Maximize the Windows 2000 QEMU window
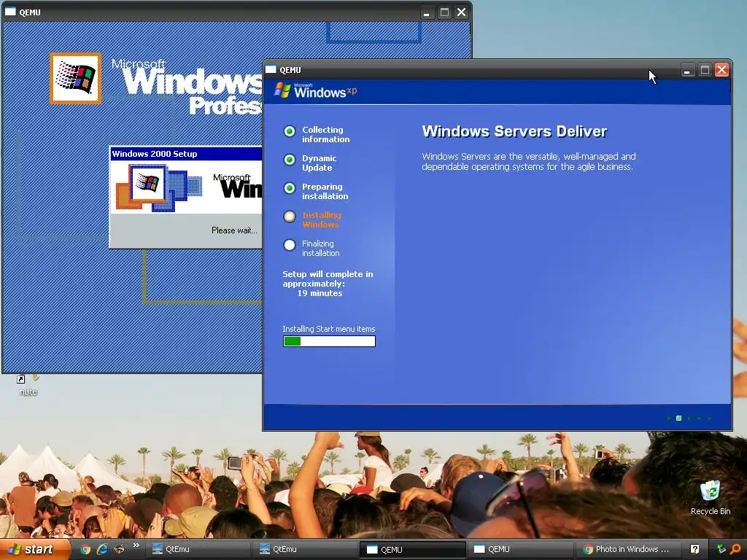The width and height of the screenshot is (747, 560). coord(444,12)
